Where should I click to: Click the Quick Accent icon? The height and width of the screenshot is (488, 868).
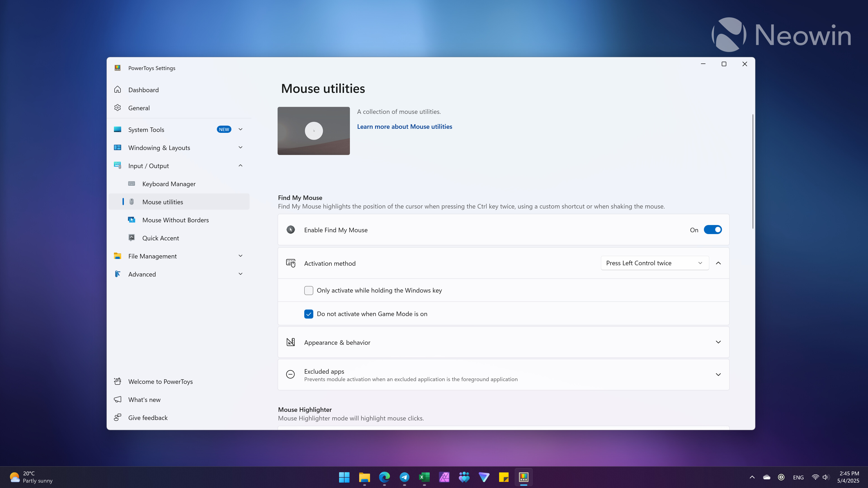pyautogui.click(x=131, y=238)
